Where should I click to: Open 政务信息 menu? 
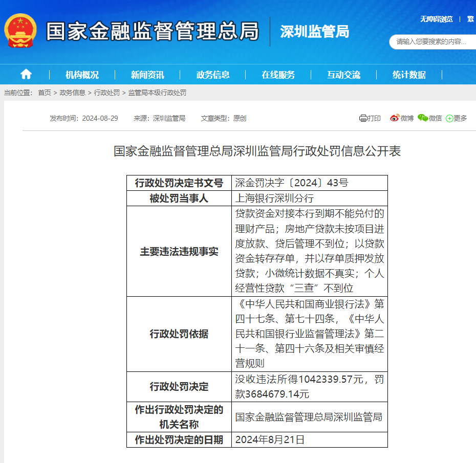pyautogui.click(x=213, y=75)
